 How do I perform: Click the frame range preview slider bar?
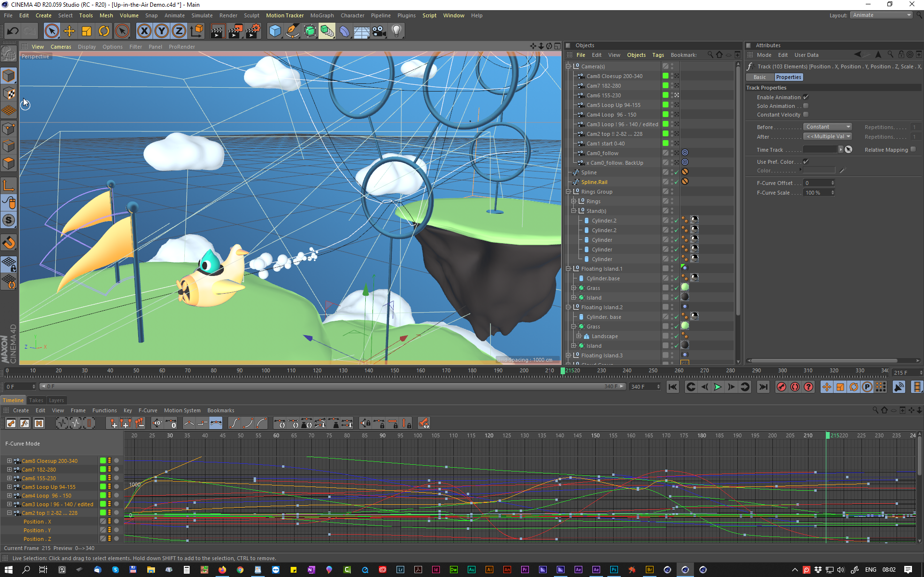(x=332, y=386)
